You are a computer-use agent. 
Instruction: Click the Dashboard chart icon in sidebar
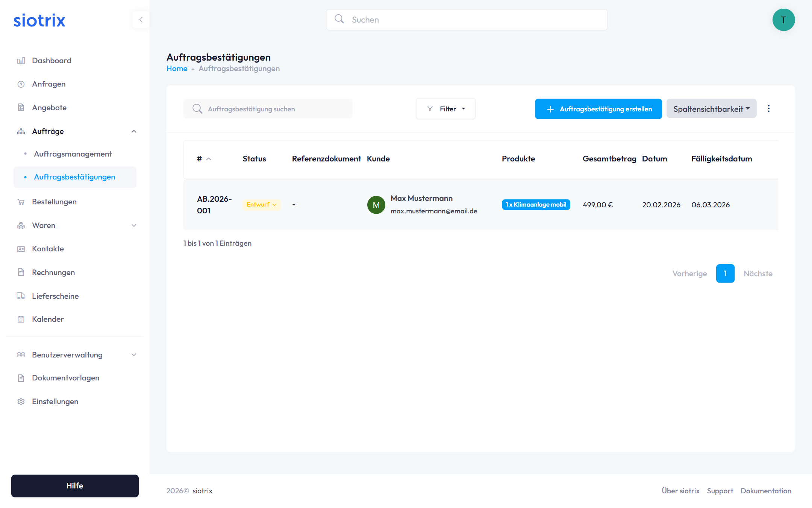(21, 61)
